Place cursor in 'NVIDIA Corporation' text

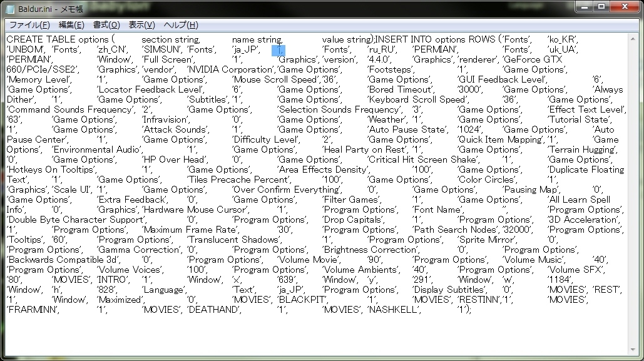coord(230,69)
